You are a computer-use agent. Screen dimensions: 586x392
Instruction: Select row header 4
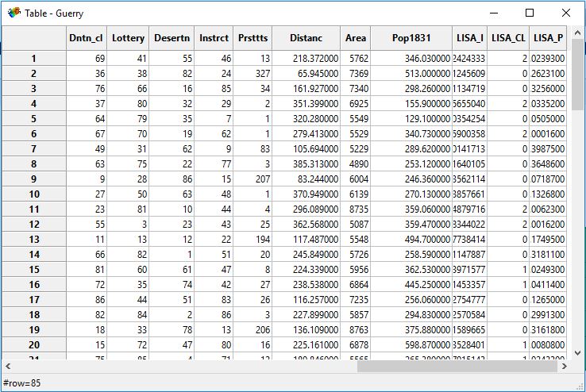click(x=34, y=104)
